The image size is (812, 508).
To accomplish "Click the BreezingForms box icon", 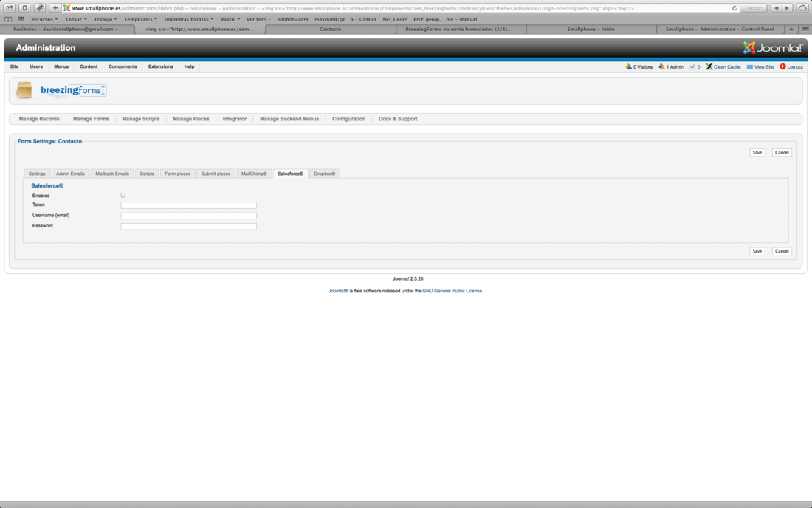I will [x=24, y=90].
